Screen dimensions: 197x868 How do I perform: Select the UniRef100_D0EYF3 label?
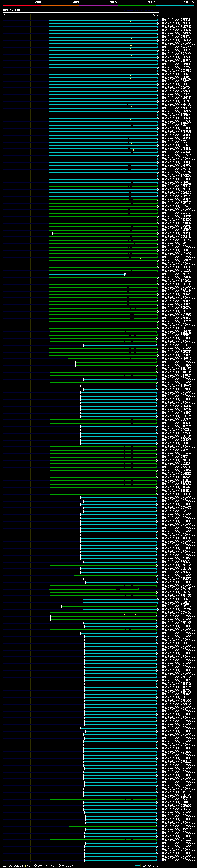pos(176,328)
